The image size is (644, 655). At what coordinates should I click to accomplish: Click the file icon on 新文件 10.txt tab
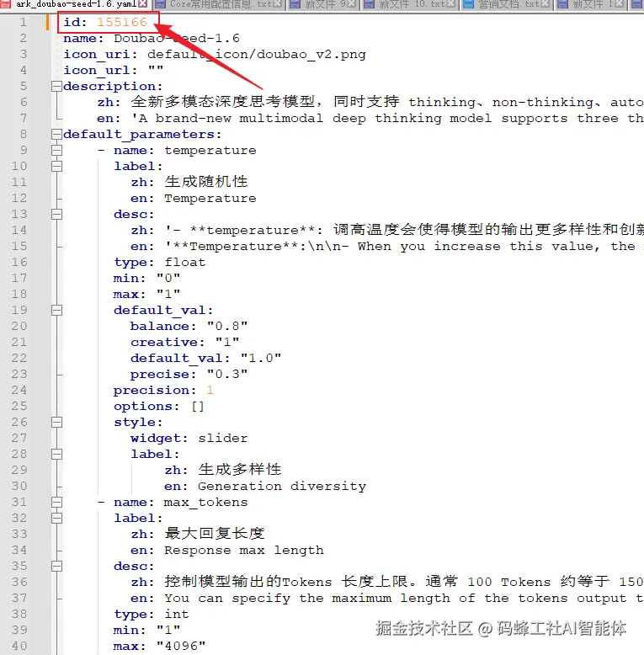pos(369,4)
